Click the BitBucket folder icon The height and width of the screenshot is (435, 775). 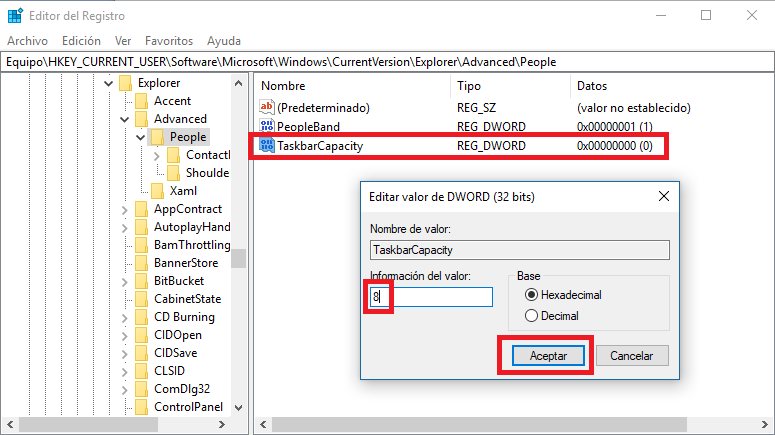[141, 281]
